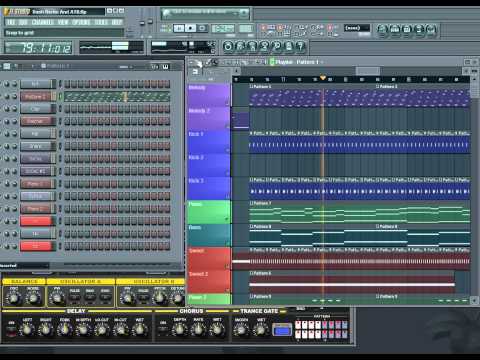The height and width of the screenshot is (360, 480).
Task: Click the fourth round shortcut button below transport
Action: click(x=265, y=46)
